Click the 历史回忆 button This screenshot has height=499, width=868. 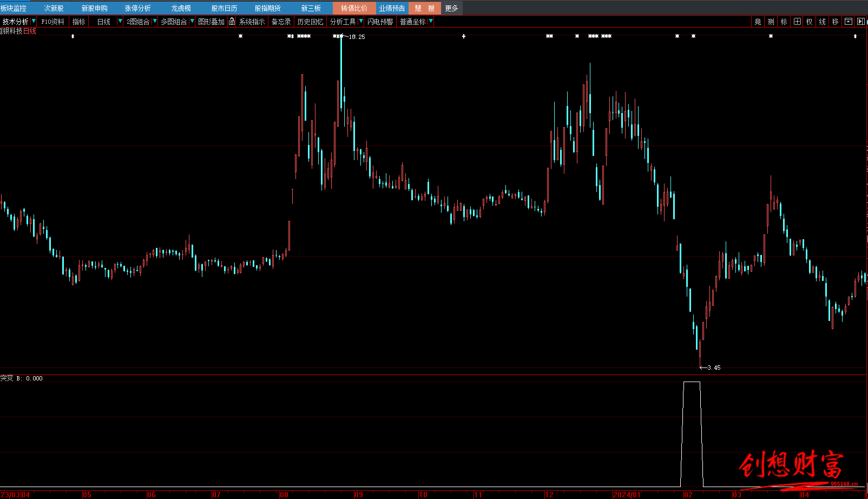pyautogui.click(x=310, y=22)
